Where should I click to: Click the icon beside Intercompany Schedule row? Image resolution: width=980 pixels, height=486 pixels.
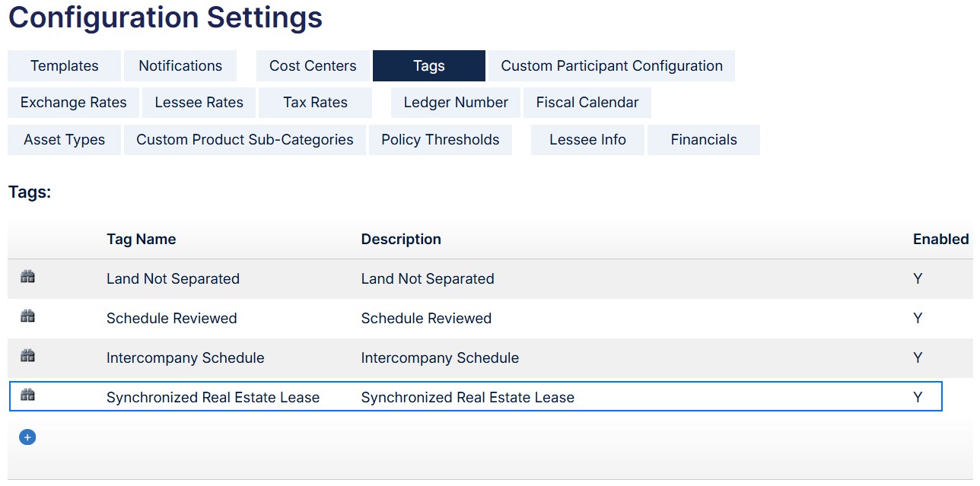[x=27, y=357]
